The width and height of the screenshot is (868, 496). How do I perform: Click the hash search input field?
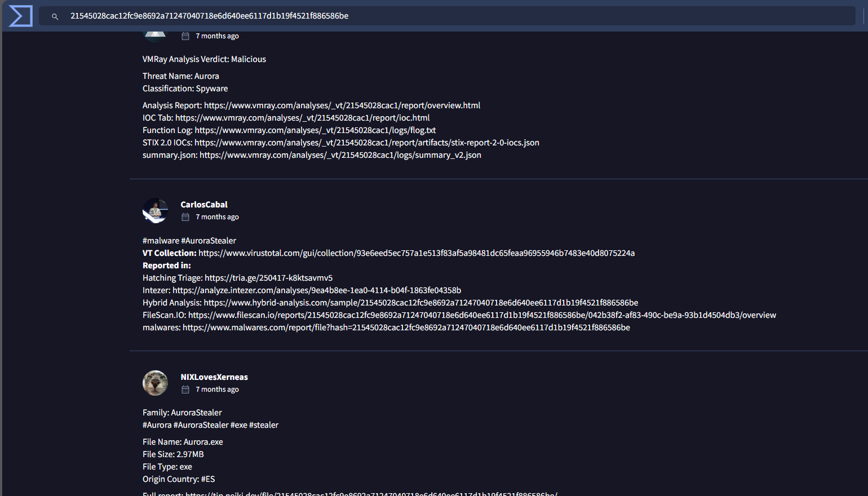pos(447,16)
